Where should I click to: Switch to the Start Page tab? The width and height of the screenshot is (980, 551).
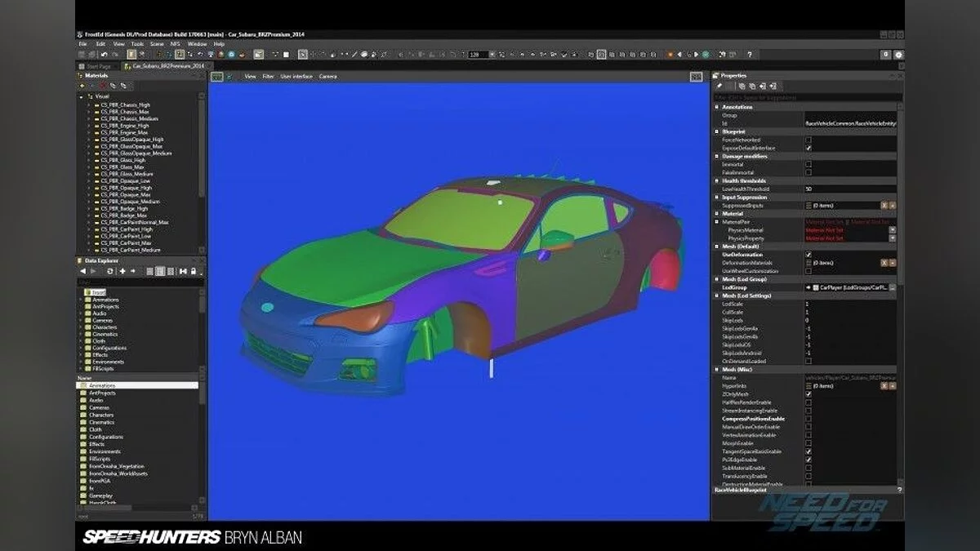(98, 65)
